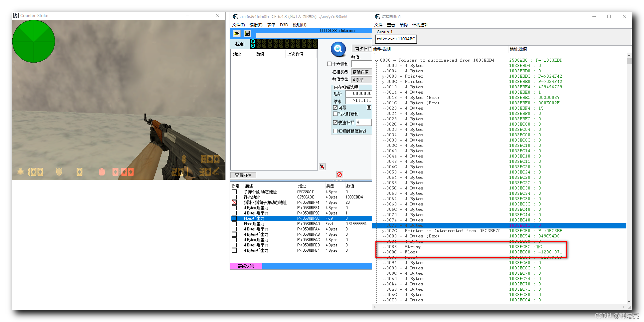
Task: Expand the 000C Pointer node
Action: coord(383,82)
